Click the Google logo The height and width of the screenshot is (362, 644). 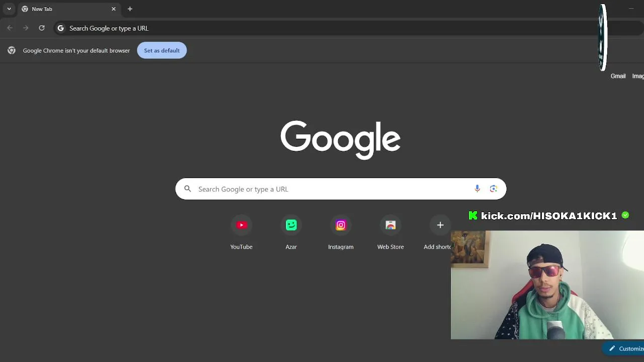click(x=341, y=139)
